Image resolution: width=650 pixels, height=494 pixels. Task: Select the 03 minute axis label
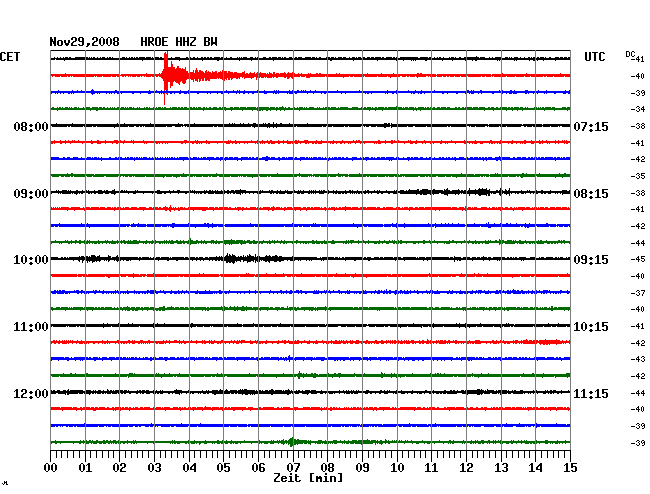pyautogui.click(x=154, y=467)
